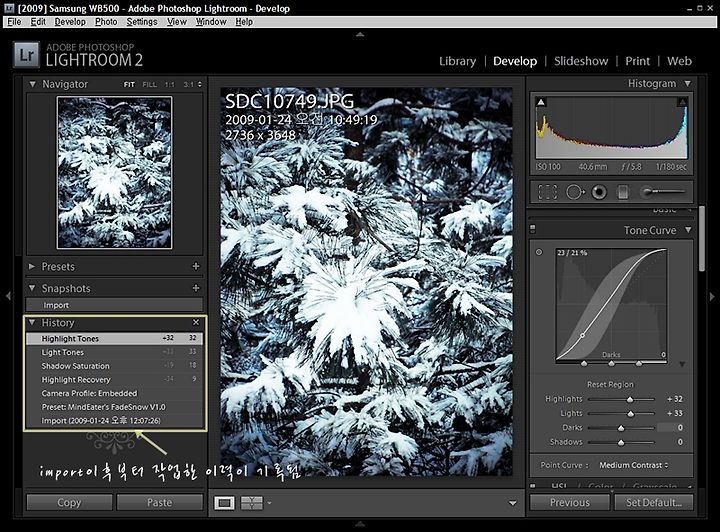This screenshot has height=532, width=720.
Task: Switch to the Print module
Action: (x=637, y=61)
